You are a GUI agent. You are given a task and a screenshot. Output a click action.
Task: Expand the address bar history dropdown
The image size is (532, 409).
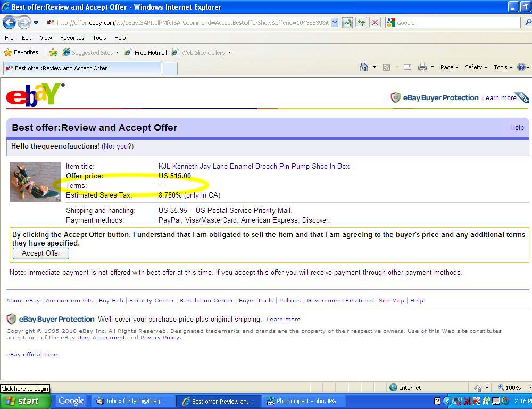coord(335,23)
